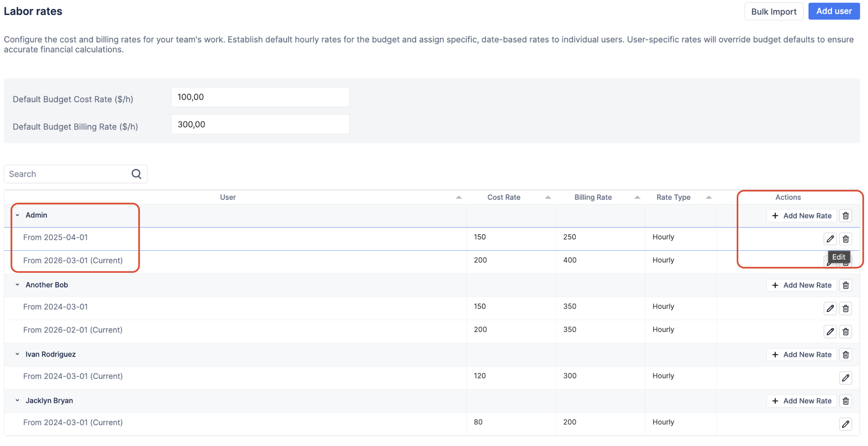Viewport: 868px width, 446px height.
Task: Delete the Admin user row
Action: pyautogui.click(x=846, y=216)
